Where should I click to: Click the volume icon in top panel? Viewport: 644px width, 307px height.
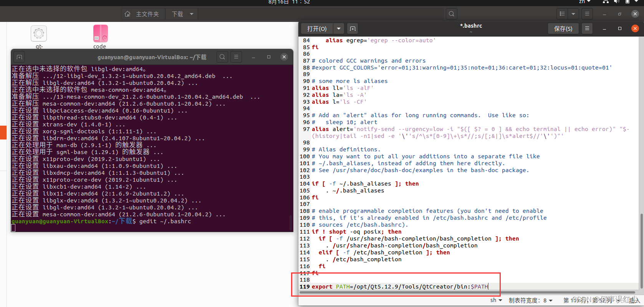tap(616, 2)
